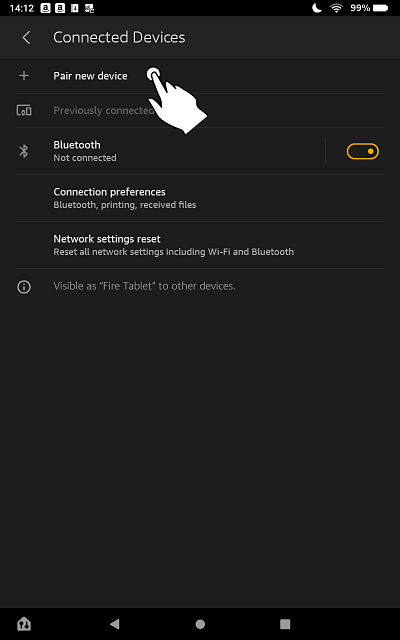Tap the battery indicator in status bar
The image size is (400, 640).
pos(380,8)
